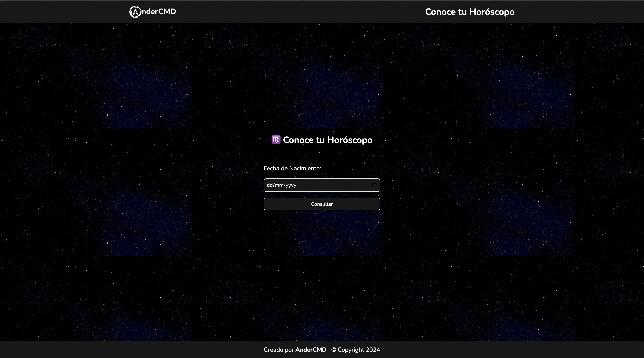
Task: Click the nderCMD wordmark text in header
Action: pos(159,11)
